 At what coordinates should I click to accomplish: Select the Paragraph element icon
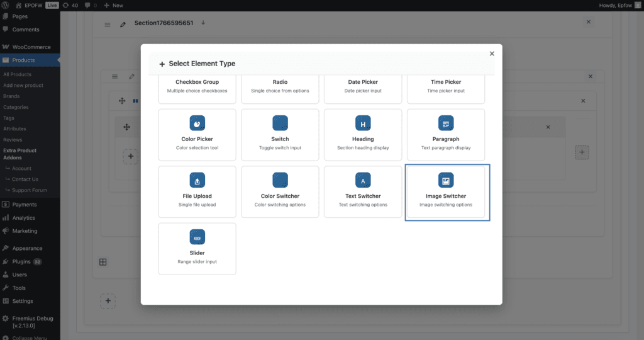click(x=446, y=123)
